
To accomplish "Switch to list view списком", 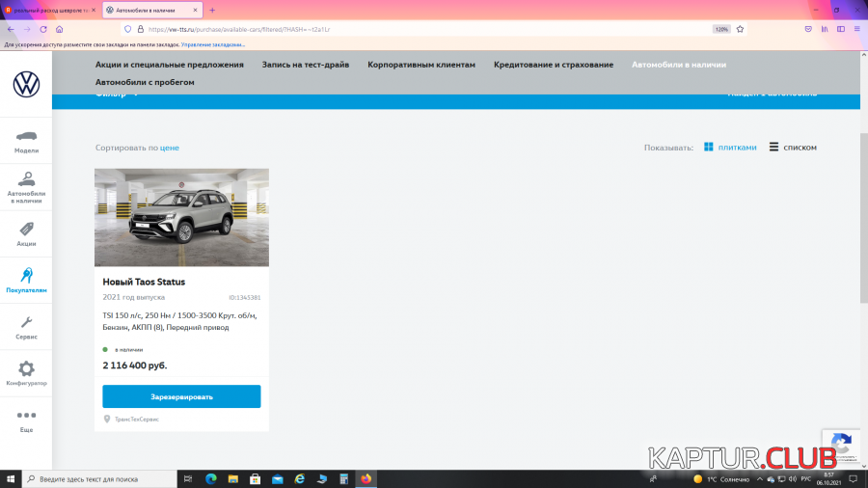I will pos(793,148).
